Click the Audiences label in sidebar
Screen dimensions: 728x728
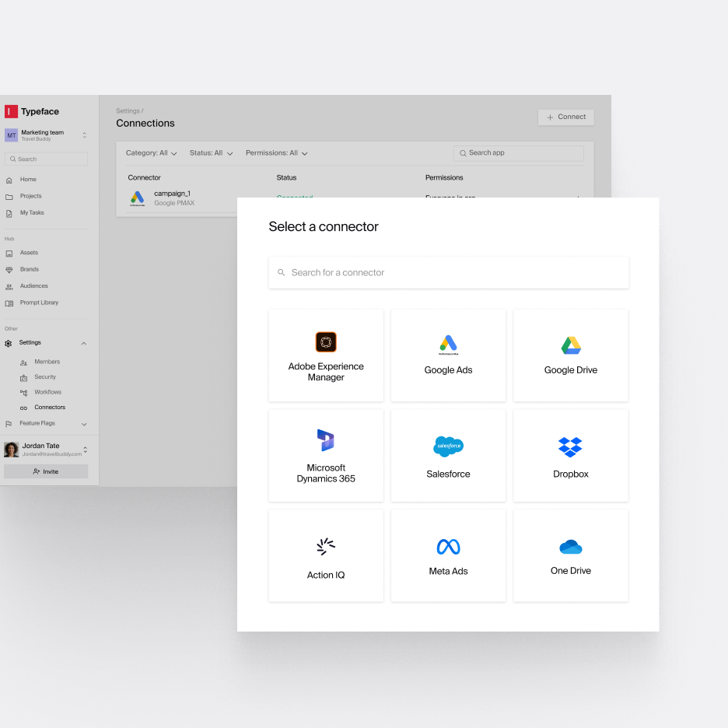[34, 286]
